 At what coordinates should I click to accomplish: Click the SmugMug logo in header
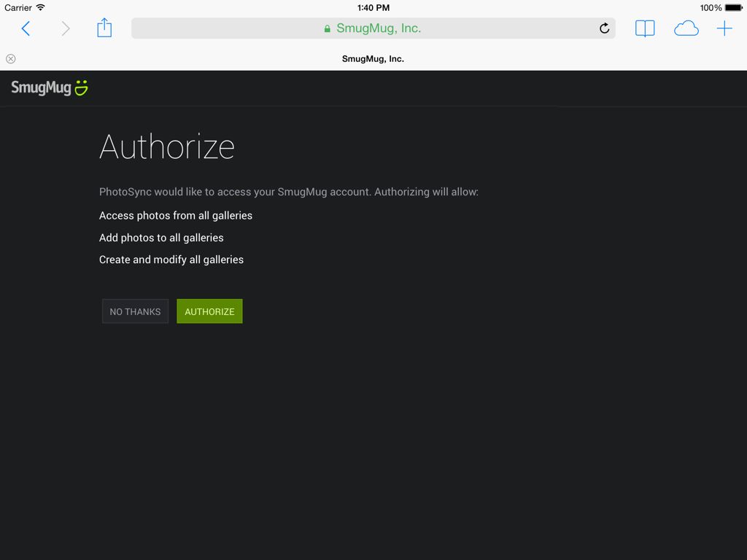click(50, 88)
